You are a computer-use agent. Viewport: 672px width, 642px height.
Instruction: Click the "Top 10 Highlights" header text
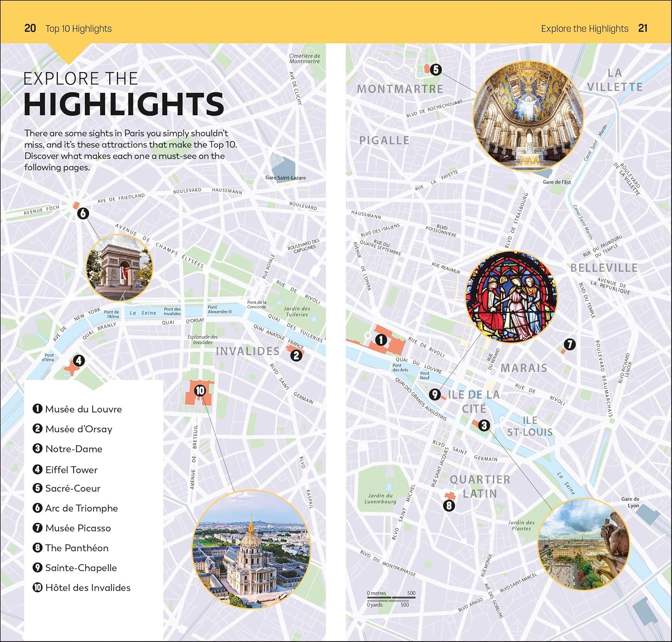coord(78,29)
